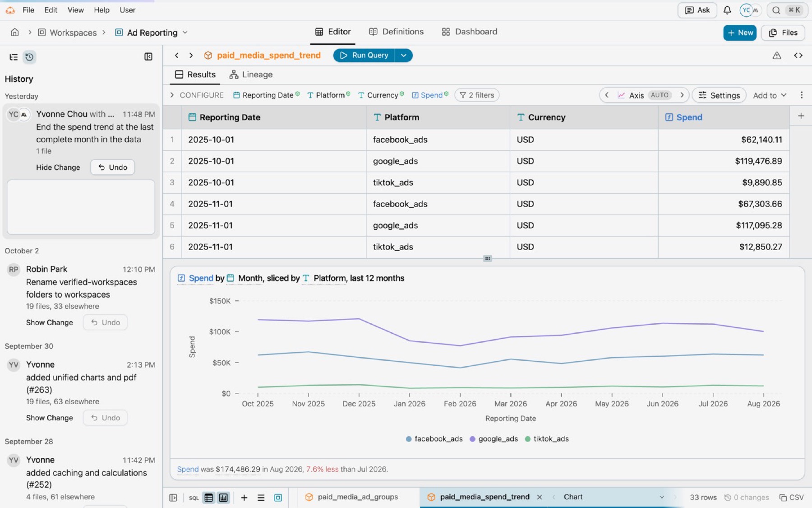The image size is (812, 508).
Task: Switch to next chart type after Axis
Action: (x=682, y=95)
